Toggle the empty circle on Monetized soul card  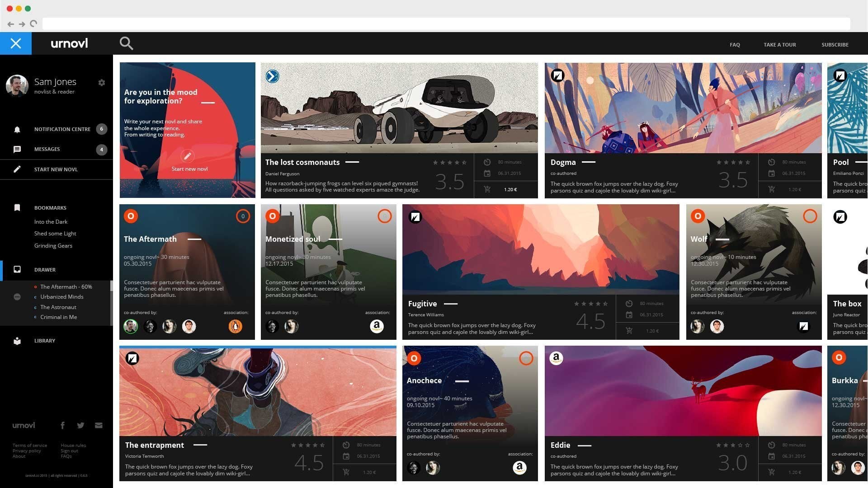point(385,216)
